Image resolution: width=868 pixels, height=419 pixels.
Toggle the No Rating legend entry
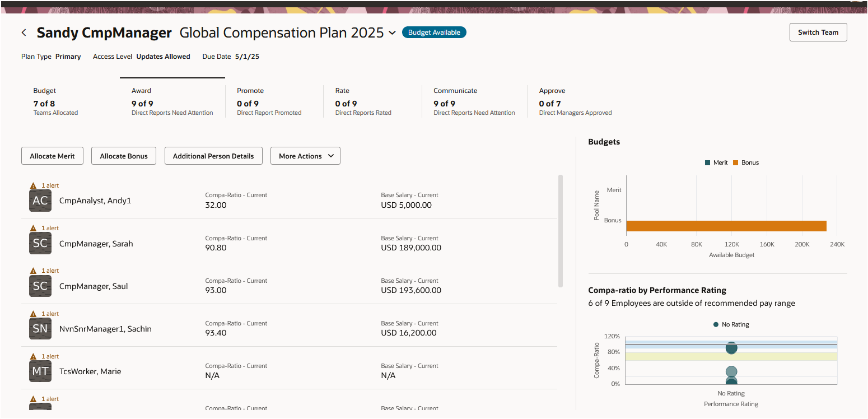(x=731, y=324)
